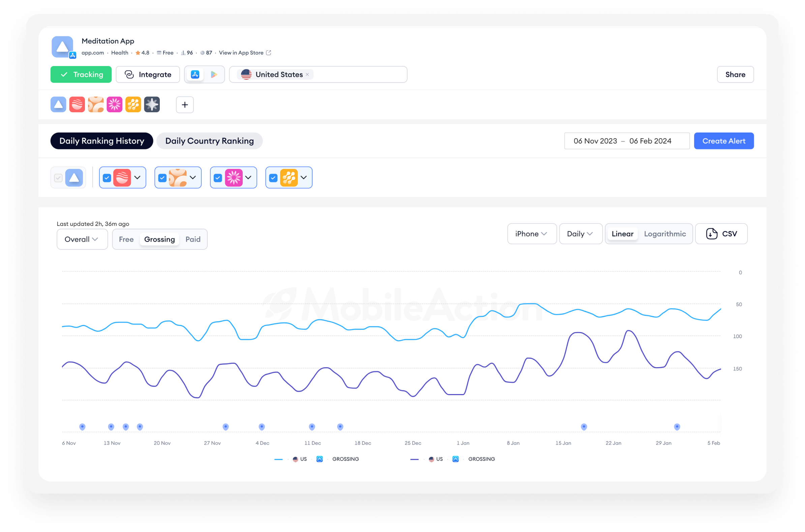
Task: Click the blue triangle app in competitor row
Action: [58, 105]
